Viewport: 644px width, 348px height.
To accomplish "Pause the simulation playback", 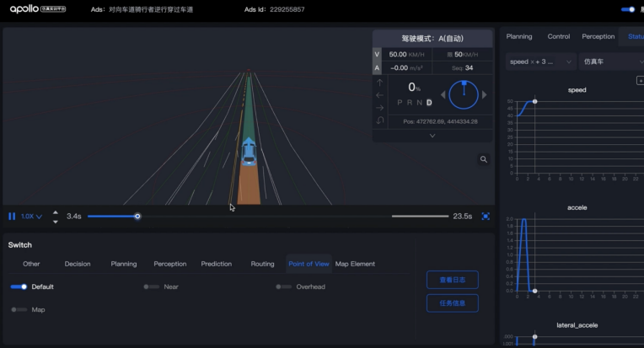I will pyautogui.click(x=12, y=217).
